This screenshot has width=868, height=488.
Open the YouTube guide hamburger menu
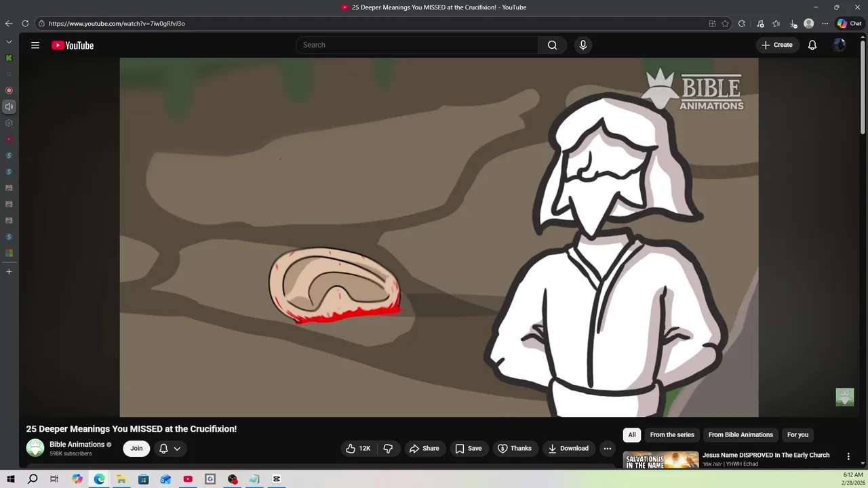coord(35,45)
